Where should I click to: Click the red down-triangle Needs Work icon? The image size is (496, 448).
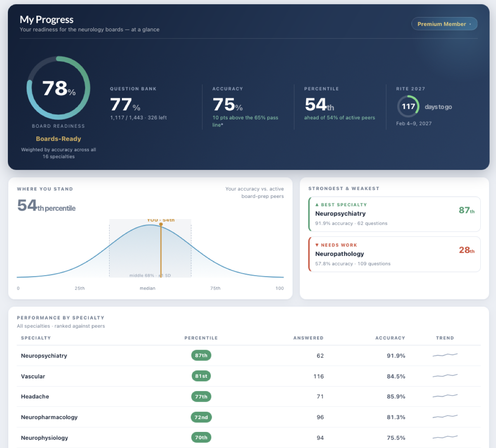point(317,245)
